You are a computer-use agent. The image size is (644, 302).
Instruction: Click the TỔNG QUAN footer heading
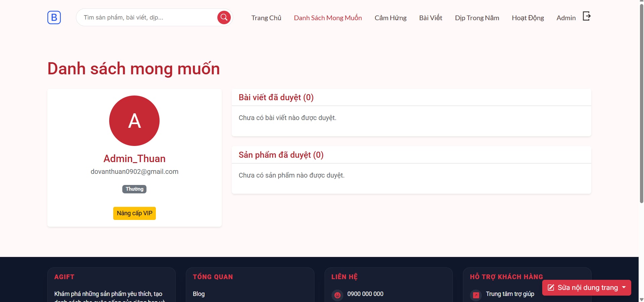[213, 277]
